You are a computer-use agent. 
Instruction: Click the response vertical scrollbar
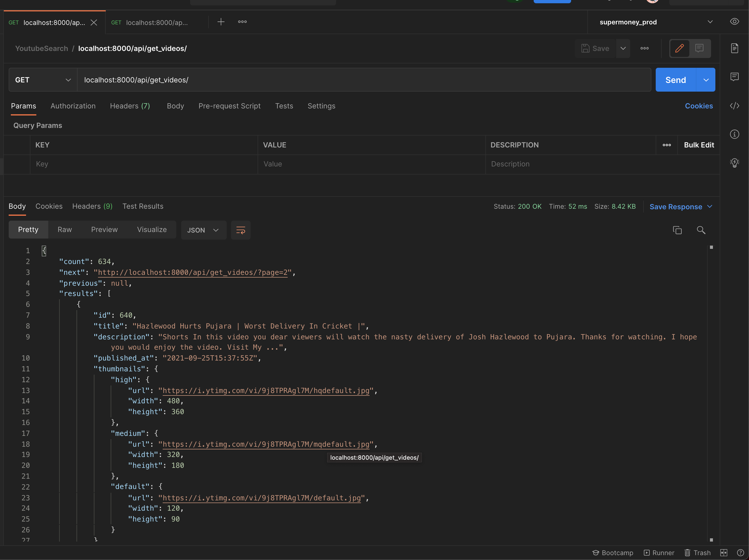(x=711, y=392)
